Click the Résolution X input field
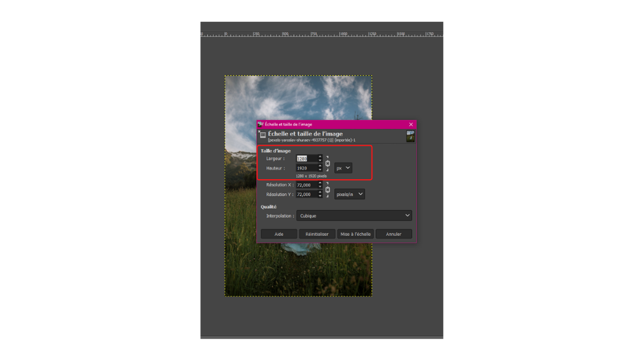This screenshot has width=644, height=361. point(307,185)
